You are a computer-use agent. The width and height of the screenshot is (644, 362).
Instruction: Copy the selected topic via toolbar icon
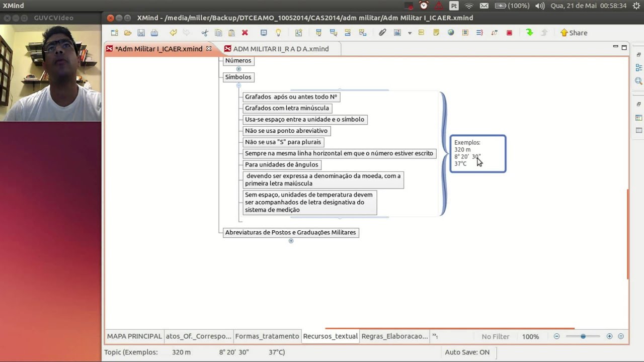tap(218, 33)
